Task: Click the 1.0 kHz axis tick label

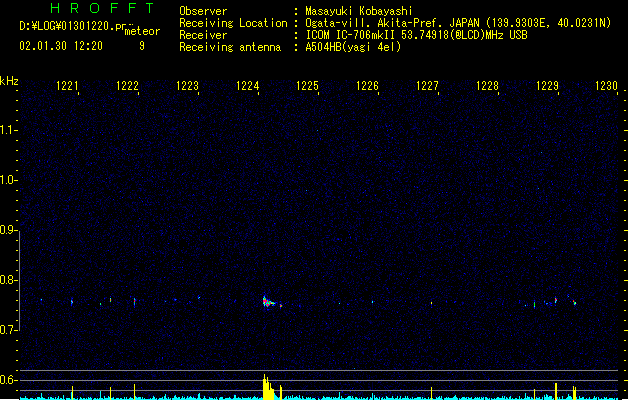Action: pos(8,180)
